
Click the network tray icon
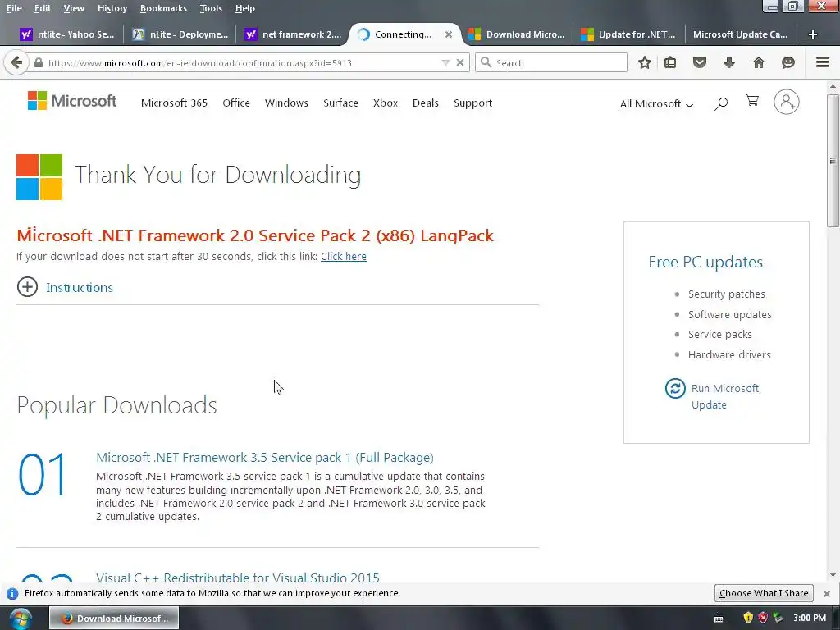(x=778, y=619)
